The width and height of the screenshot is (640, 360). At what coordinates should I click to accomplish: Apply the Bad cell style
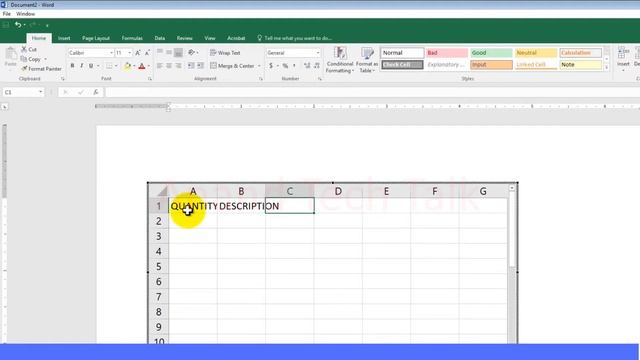click(447, 53)
